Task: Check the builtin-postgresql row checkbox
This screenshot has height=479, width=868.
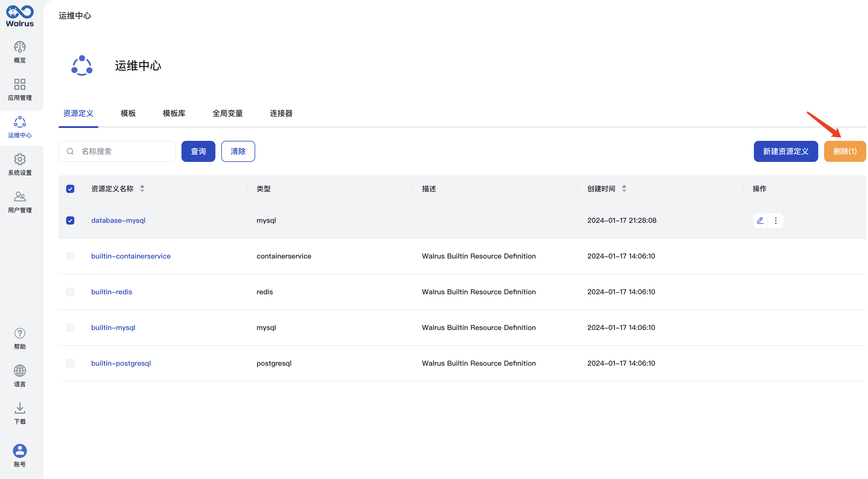Action: [x=70, y=363]
